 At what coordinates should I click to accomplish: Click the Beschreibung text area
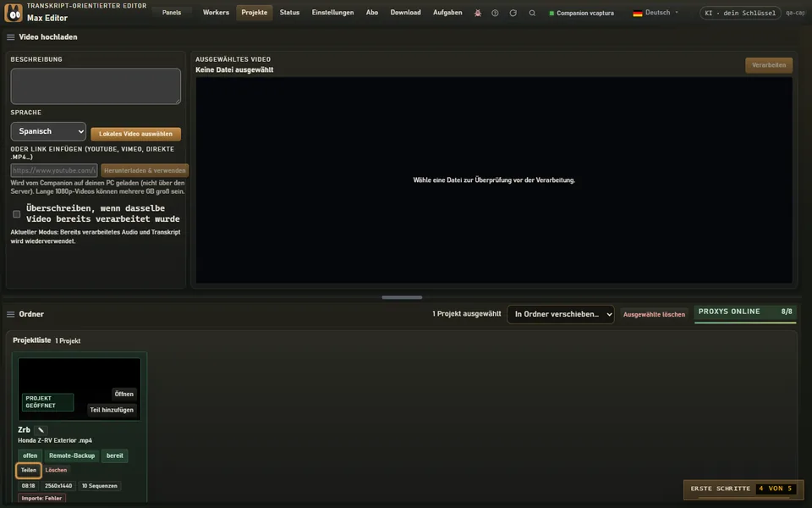96,86
